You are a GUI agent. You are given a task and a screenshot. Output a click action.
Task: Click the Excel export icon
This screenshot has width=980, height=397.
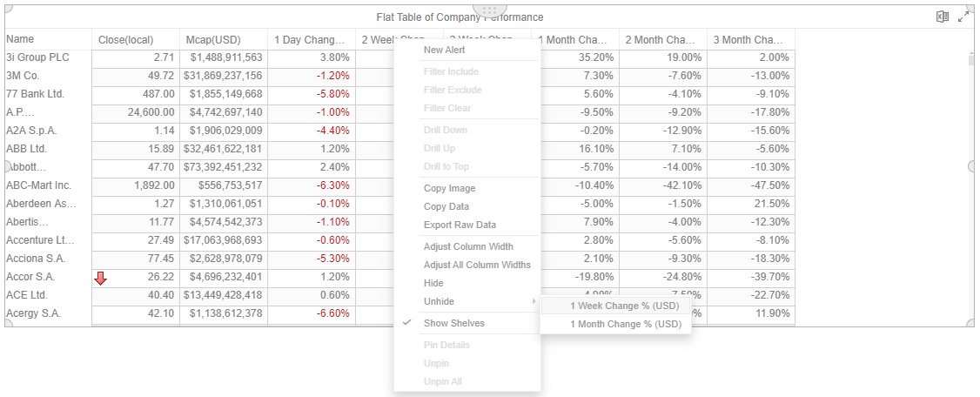943,17
